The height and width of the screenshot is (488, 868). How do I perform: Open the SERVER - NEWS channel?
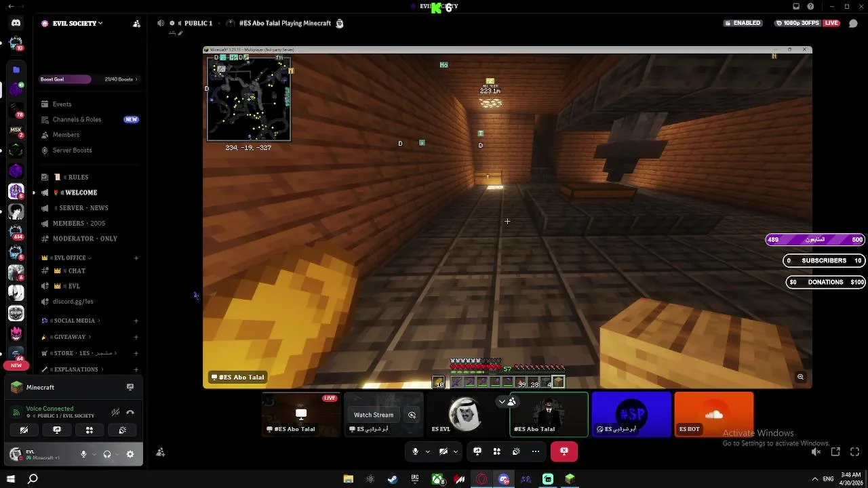(90, 208)
